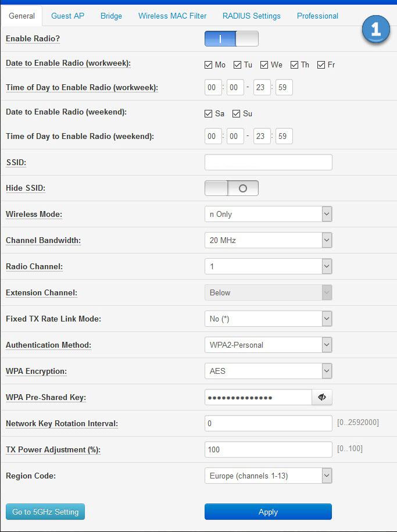The image size is (397, 532).
Task: Toggle the Hide SSID switch
Action: [231, 188]
